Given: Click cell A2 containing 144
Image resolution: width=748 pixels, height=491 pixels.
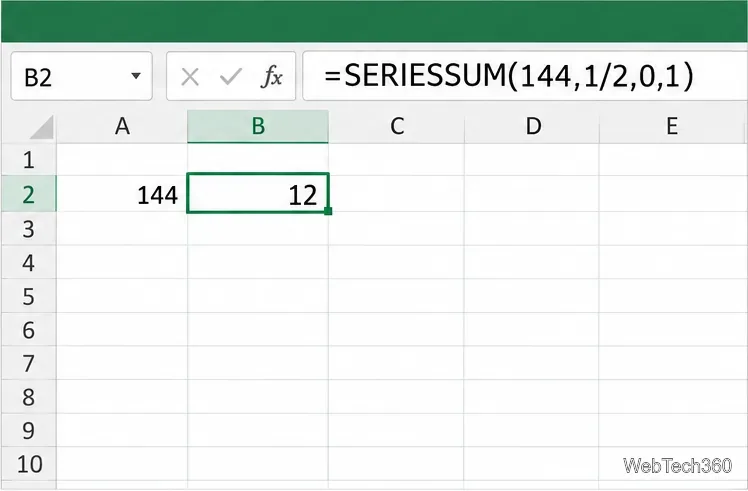Looking at the screenshot, I should 122,194.
